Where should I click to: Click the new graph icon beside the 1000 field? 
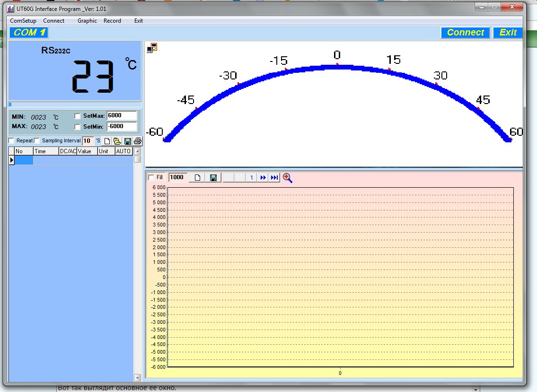(x=198, y=178)
